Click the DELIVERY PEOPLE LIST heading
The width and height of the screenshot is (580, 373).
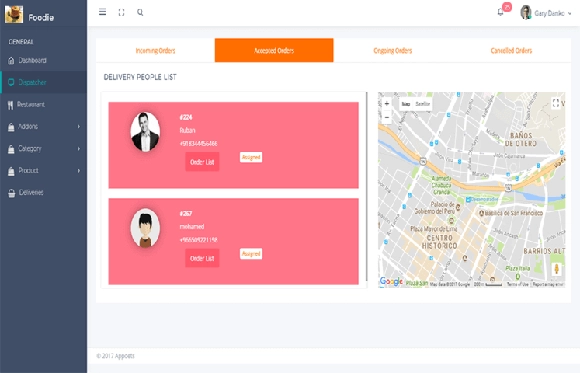point(140,77)
